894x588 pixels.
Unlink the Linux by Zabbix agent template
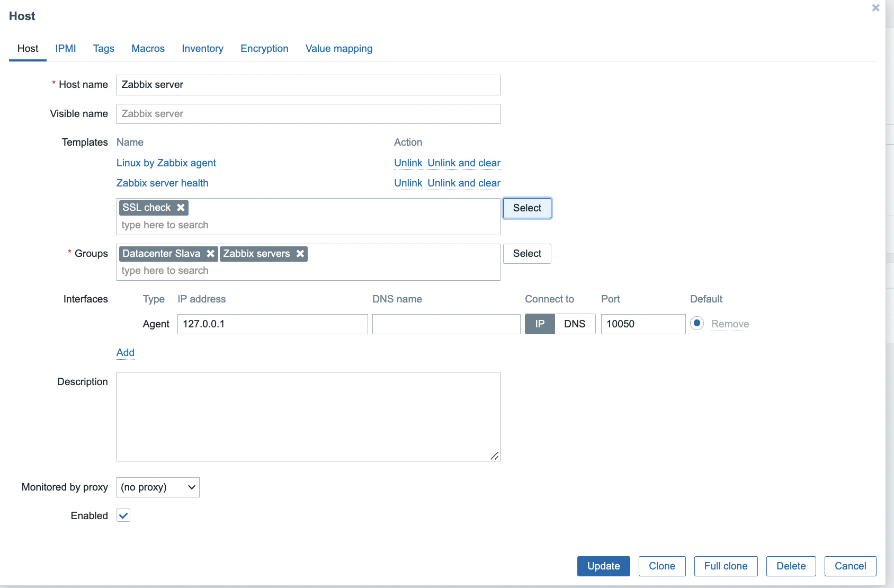(x=408, y=163)
